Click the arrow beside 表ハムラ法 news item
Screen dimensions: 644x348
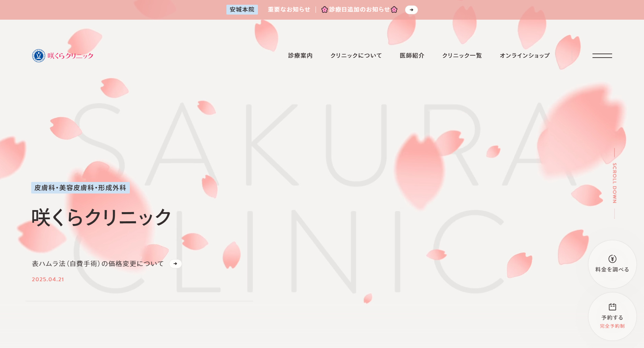[175, 264]
